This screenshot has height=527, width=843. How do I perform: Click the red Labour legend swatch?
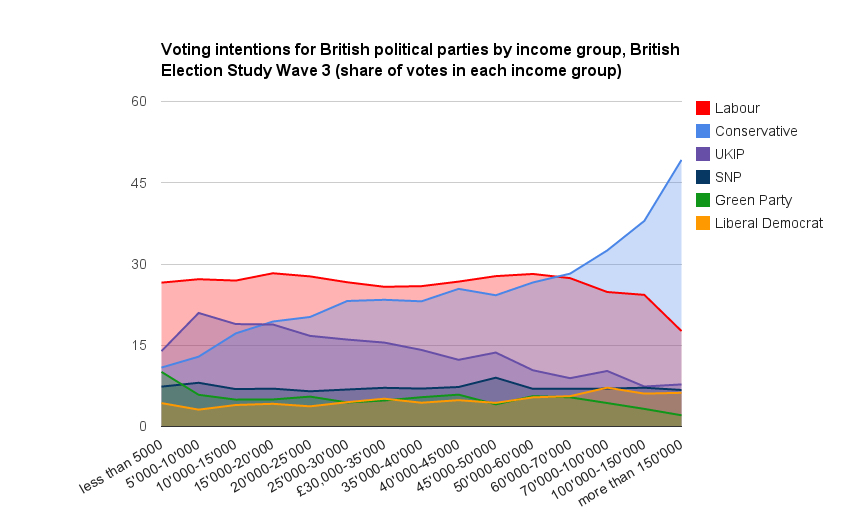coord(703,108)
